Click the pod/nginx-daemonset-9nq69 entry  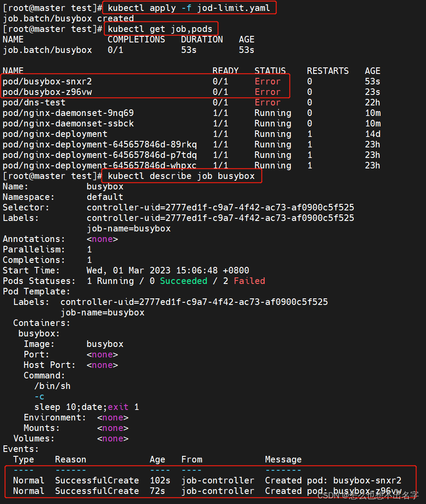point(68,113)
